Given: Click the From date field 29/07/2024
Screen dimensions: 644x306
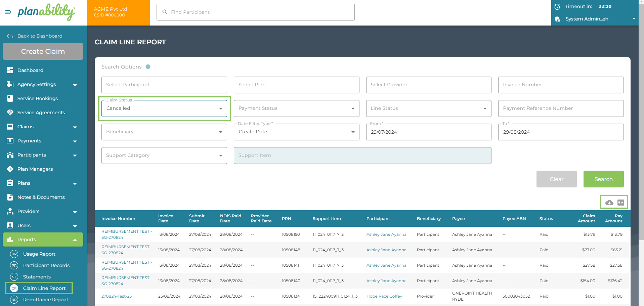Looking at the screenshot, I should pyautogui.click(x=429, y=132).
